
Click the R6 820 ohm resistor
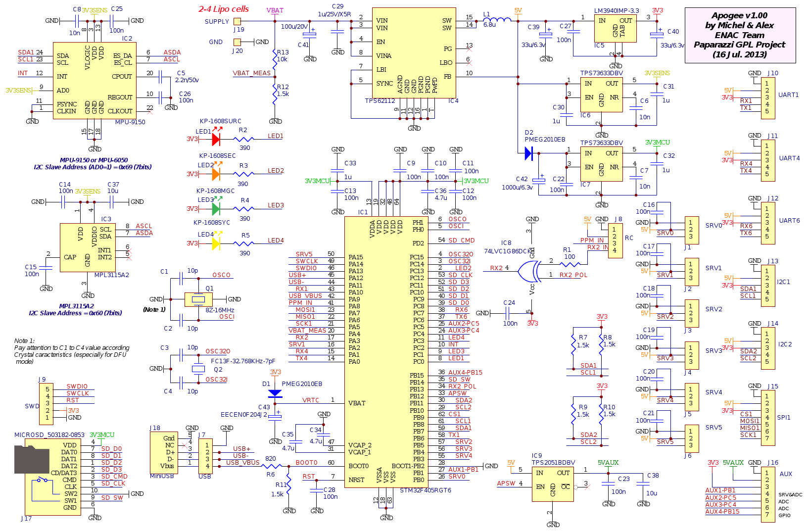pyautogui.click(x=271, y=466)
